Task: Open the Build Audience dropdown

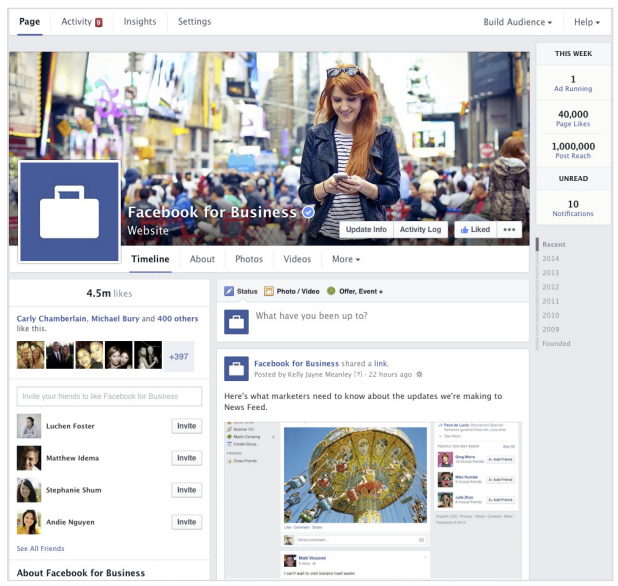Action: click(x=517, y=22)
